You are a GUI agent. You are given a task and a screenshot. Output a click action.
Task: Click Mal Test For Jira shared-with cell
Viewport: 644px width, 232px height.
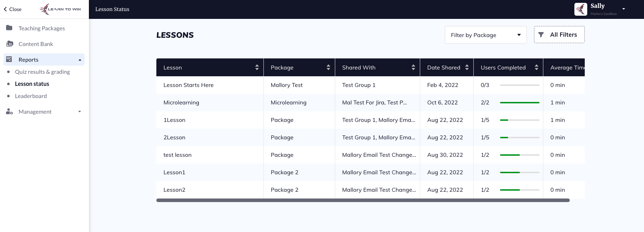coord(374,102)
